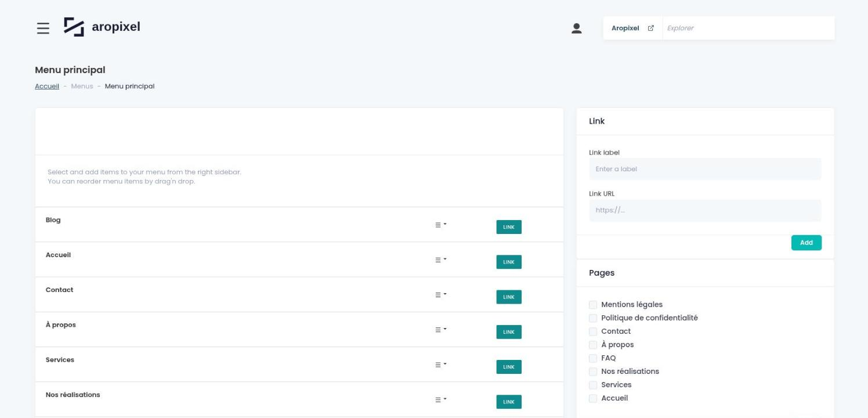Image resolution: width=868 pixels, height=418 pixels.
Task: Select the À propos menu item row
Action: click(x=299, y=329)
